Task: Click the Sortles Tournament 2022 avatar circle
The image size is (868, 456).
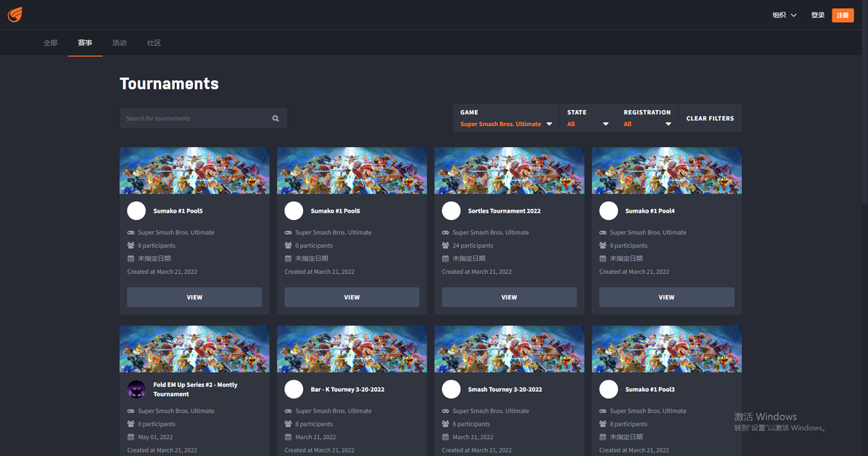Action: (x=451, y=211)
